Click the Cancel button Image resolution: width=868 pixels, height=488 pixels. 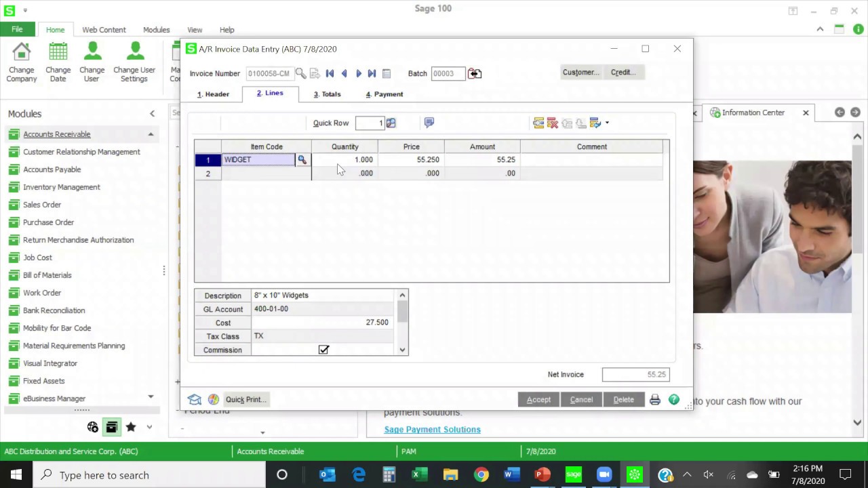(x=581, y=399)
